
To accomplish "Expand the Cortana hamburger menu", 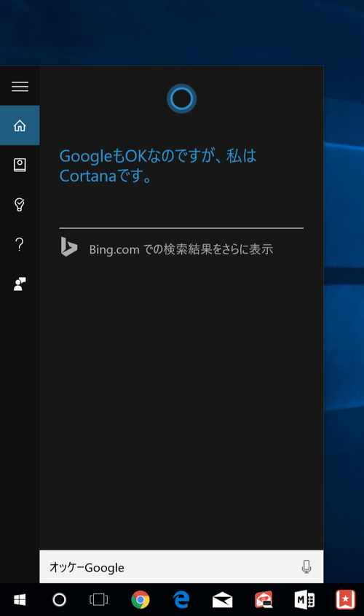I will [x=20, y=87].
